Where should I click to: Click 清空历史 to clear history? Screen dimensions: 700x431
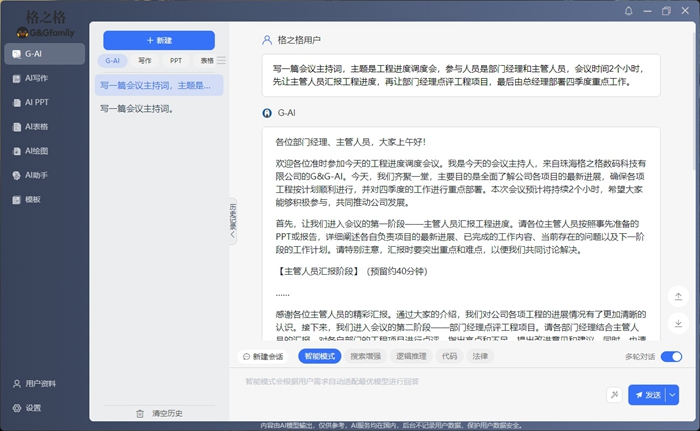tap(159, 413)
